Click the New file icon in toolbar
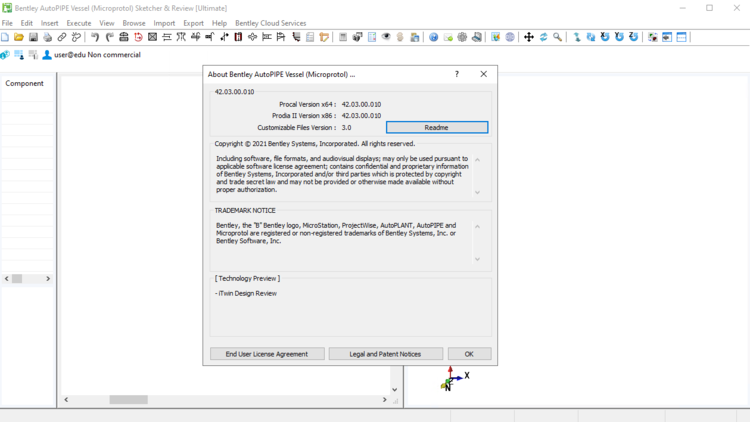The width and height of the screenshot is (750, 422). click(5, 37)
